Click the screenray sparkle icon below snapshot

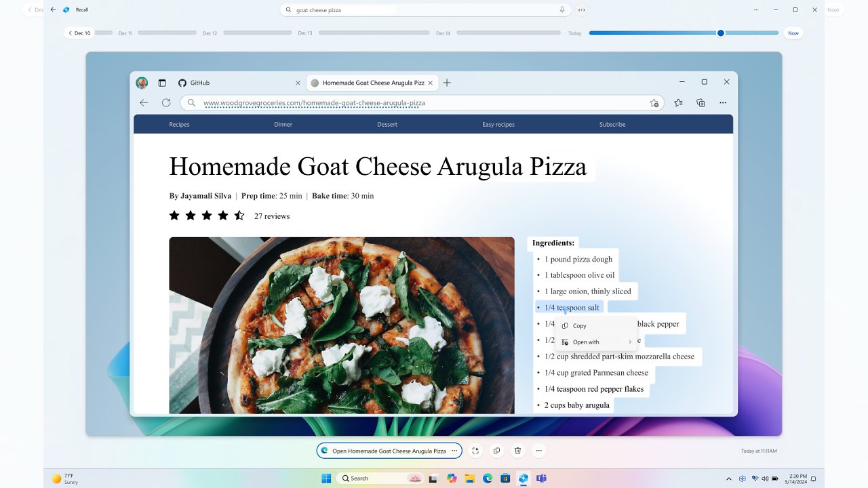475,451
